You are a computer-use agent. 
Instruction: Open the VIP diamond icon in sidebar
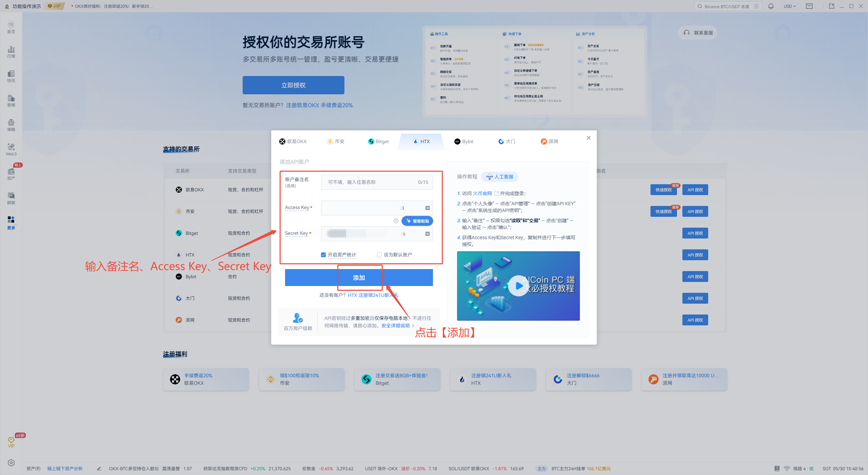click(x=11, y=442)
